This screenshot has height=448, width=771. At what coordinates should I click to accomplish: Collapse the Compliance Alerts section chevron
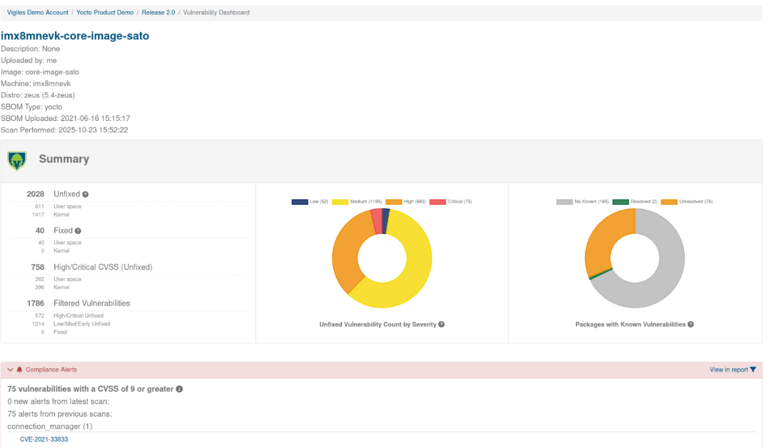[10, 370]
